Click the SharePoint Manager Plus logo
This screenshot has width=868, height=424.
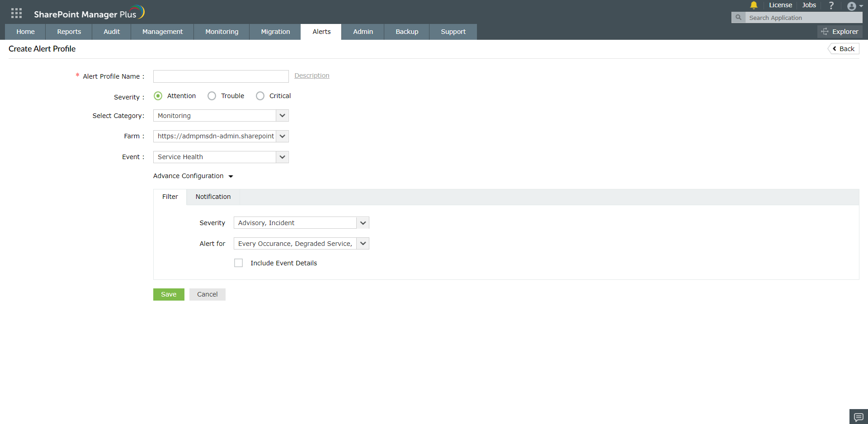[x=89, y=12]
